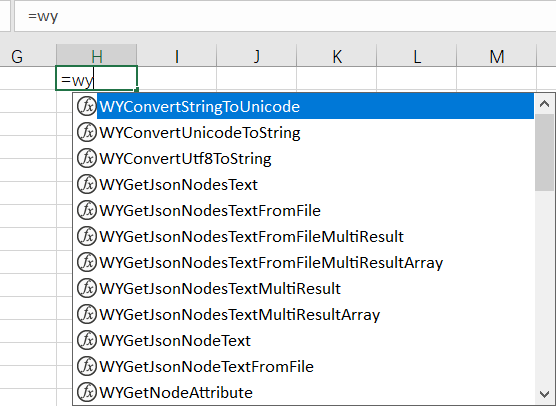Viewport: 556px width, 406px height.
Task: Click the scroll up arrow of function list
Action: pos(544,104)
